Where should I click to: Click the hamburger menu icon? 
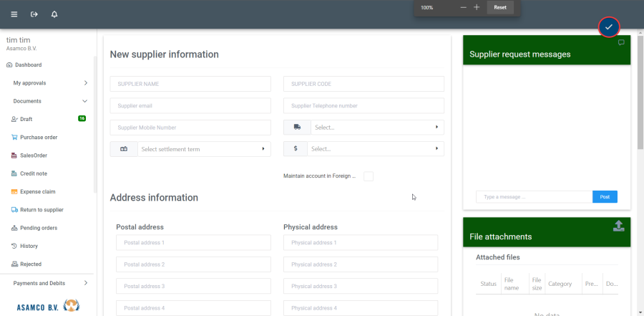(x=14, y=14)
